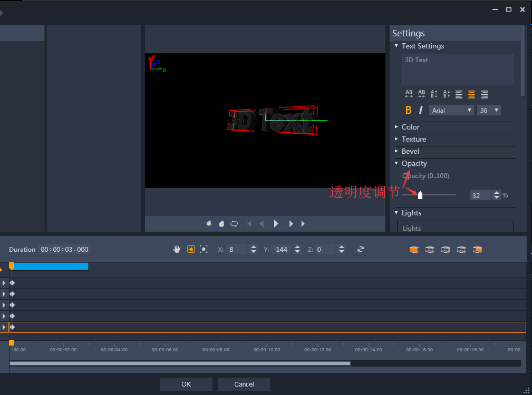Click the reset position refresh icon
Image resolution: width=532 pixels, height=395 pixels.
coord(361,249)
